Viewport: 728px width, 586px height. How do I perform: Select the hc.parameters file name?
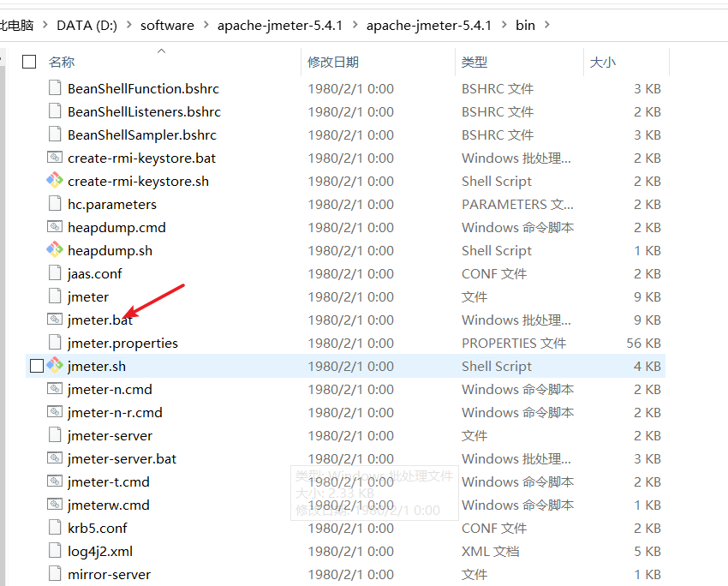coord(112,204)
